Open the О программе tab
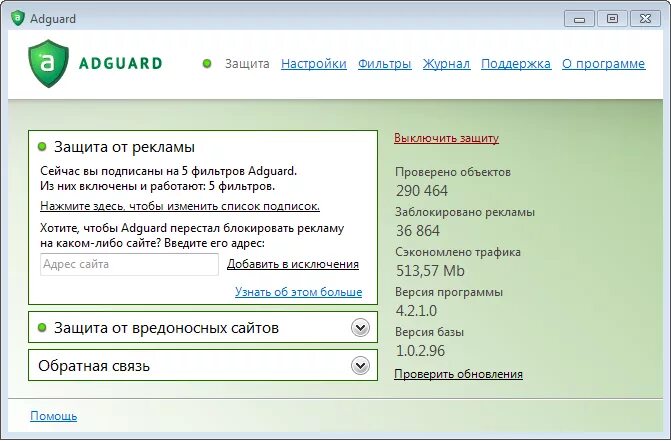This screenshot has height=441, width=671. coord(603,64)
